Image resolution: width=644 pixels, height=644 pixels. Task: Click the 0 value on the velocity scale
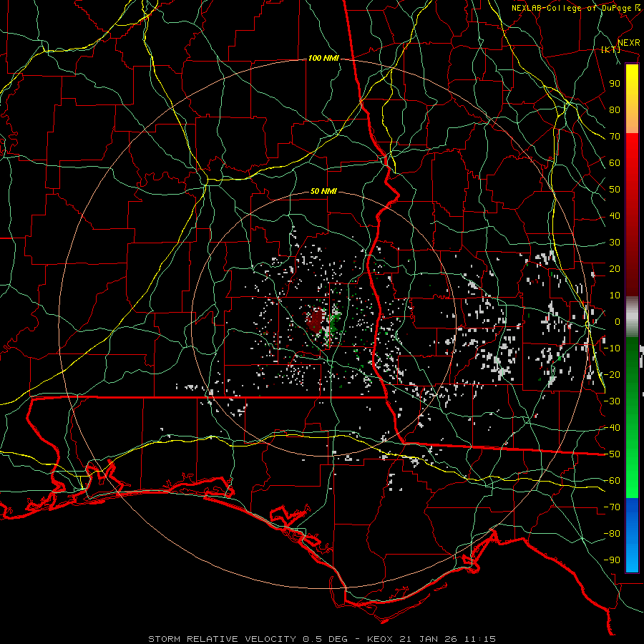coord(618,321)
